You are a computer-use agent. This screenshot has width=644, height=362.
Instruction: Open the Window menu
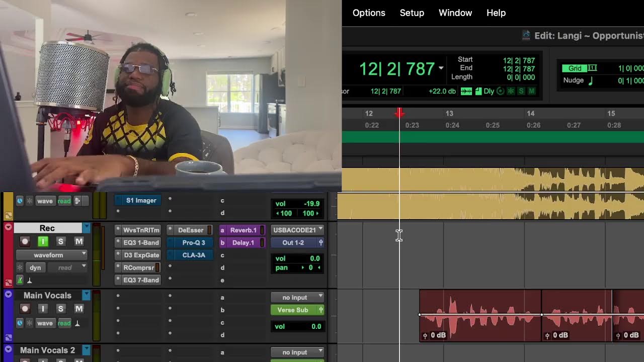pyautogui.click(x=455, y=13)
